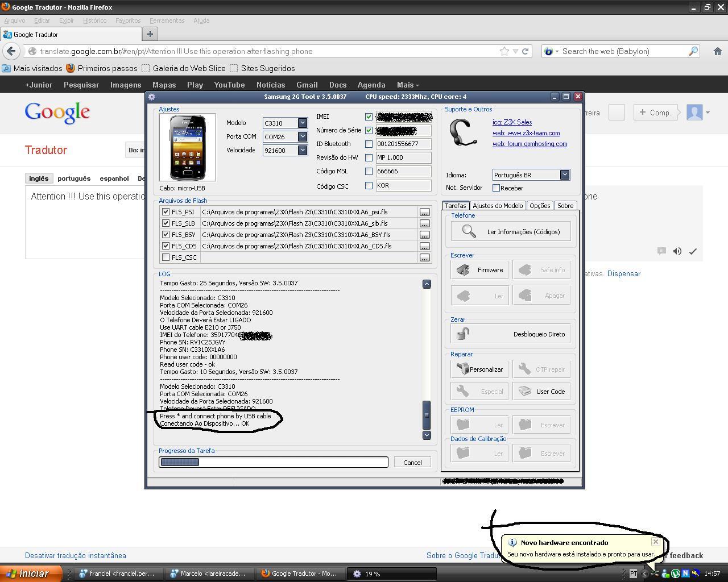Screen dimensions: 728x582
Task: Open the Velocidade dropdown showing 921600
Action: (302, 150)
